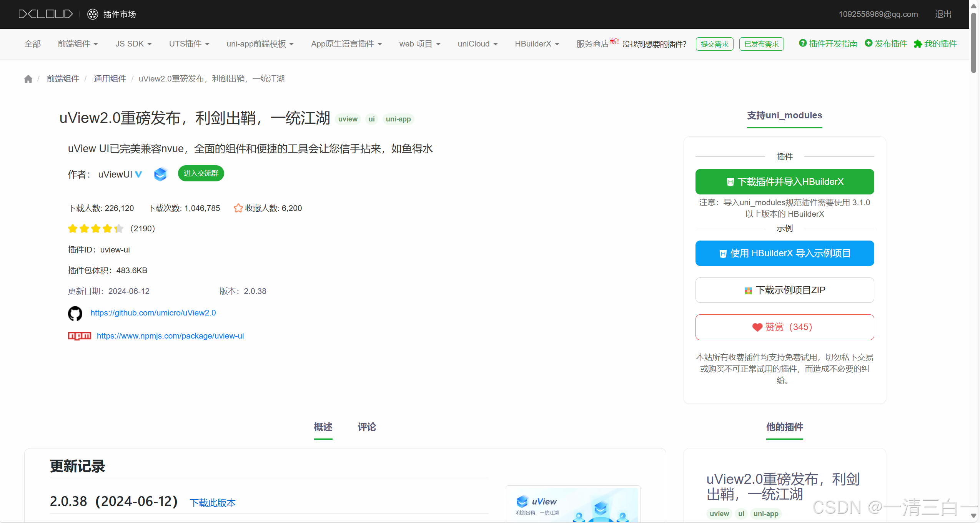
Task: Expand the 前端组件 dropdown menu
Action: coord(78,44)
